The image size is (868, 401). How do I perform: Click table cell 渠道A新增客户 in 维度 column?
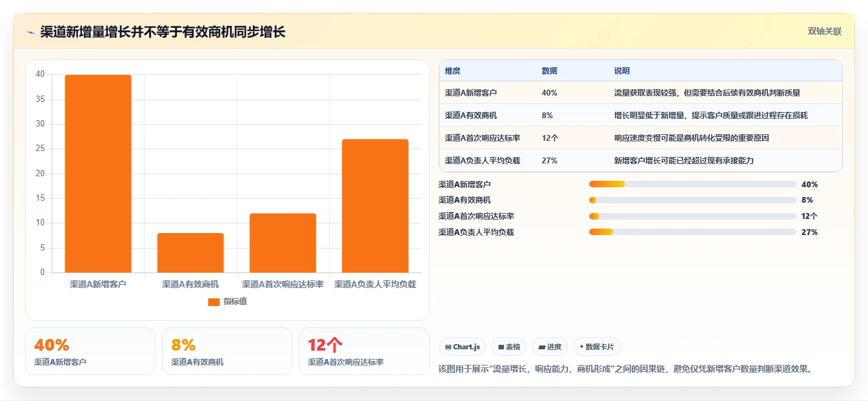tap(471, 93)
